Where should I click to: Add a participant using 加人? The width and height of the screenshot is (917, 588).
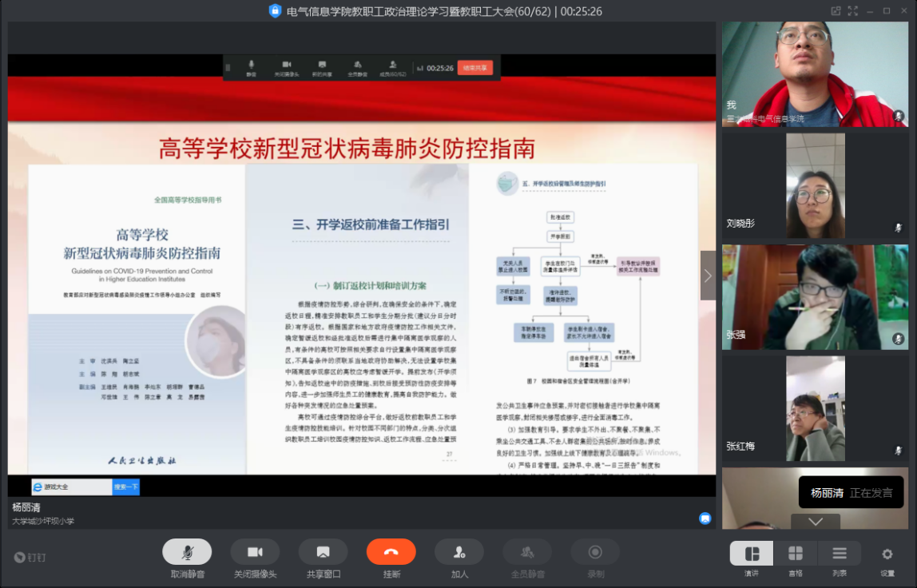coord(458,552)
